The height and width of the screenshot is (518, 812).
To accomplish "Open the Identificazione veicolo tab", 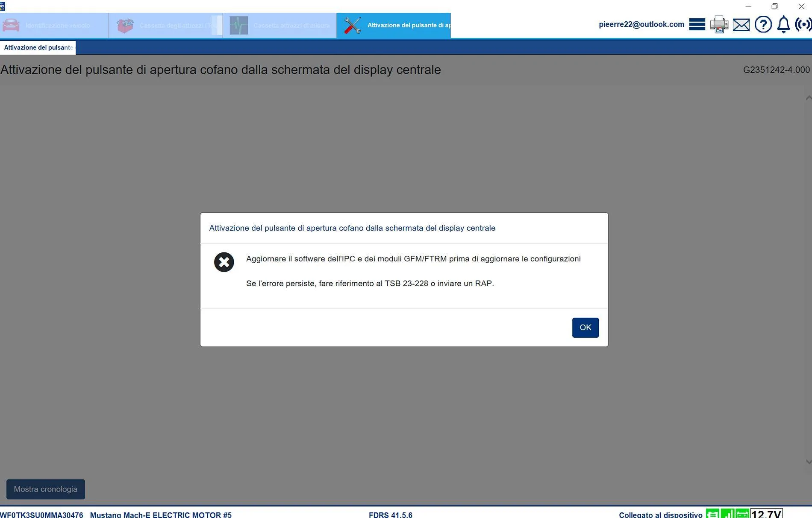I will [54, 26].
